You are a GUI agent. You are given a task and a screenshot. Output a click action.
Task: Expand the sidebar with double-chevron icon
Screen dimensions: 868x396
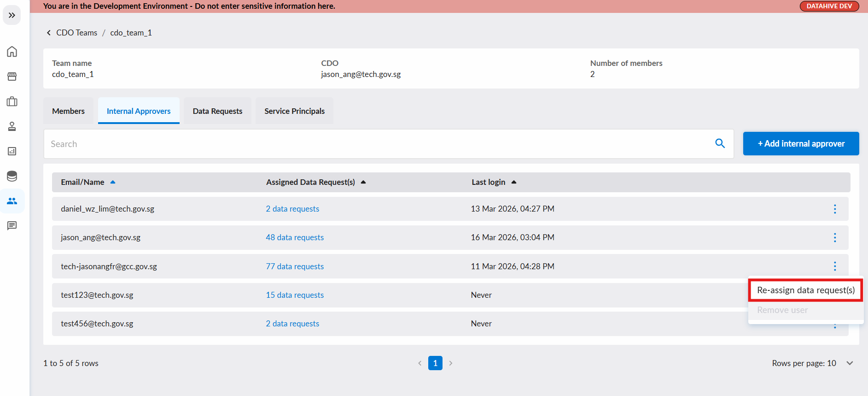tap(12, 15)
